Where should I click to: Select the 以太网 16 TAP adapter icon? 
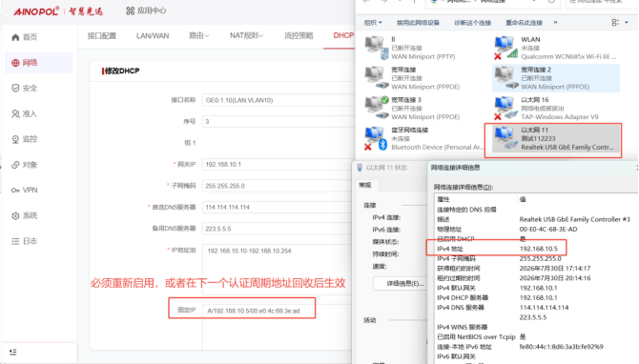pos(505,108)
